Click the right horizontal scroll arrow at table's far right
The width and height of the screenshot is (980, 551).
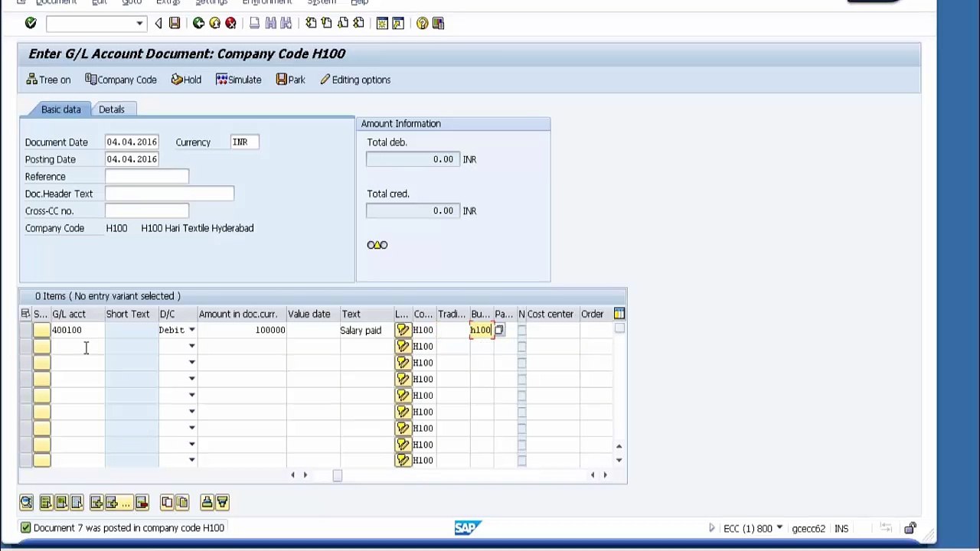[605, 475]
